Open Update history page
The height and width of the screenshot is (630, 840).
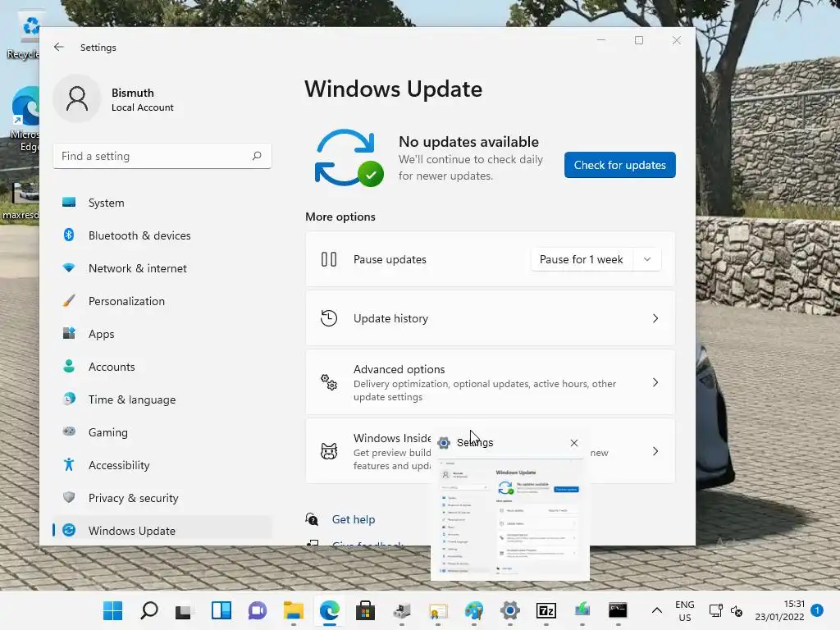pyautogui.click(x=491, y=318)
